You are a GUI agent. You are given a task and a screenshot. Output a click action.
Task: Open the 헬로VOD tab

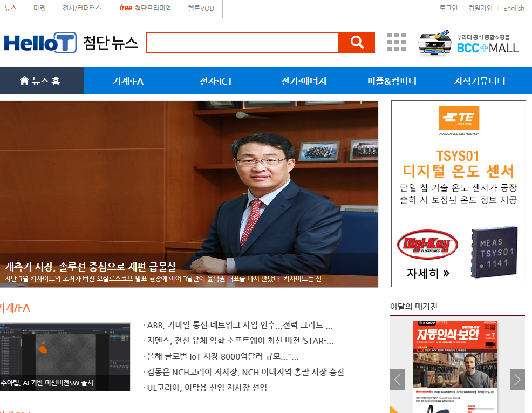pyautogui.click(x=201, y=8)
